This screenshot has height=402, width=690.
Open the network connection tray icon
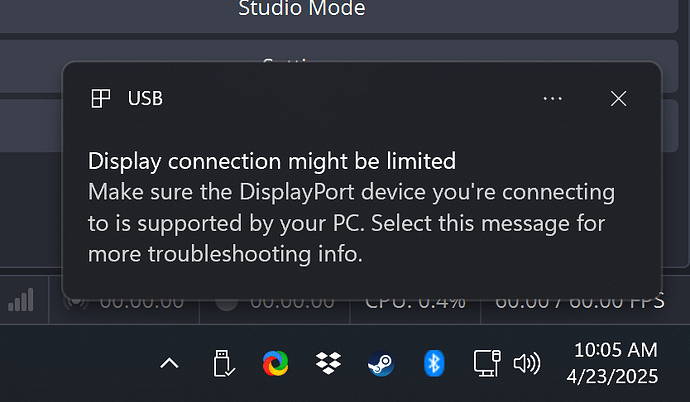[x=486, y=364]
